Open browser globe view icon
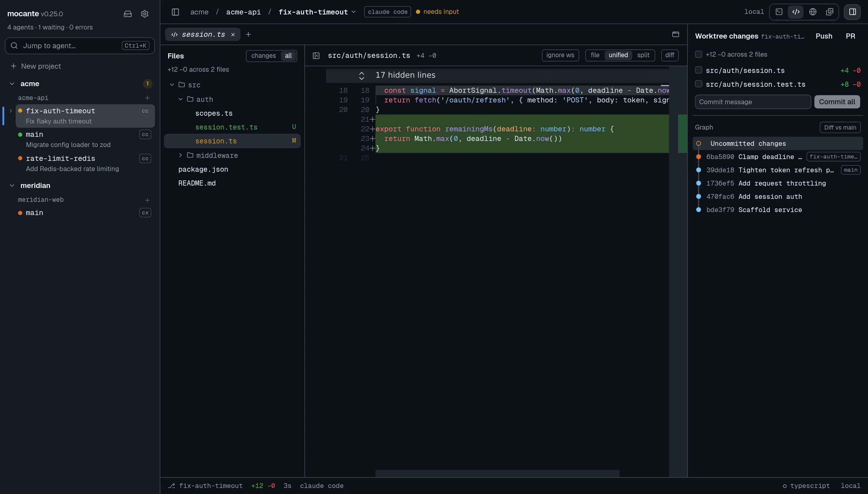 tap(813, 12)
